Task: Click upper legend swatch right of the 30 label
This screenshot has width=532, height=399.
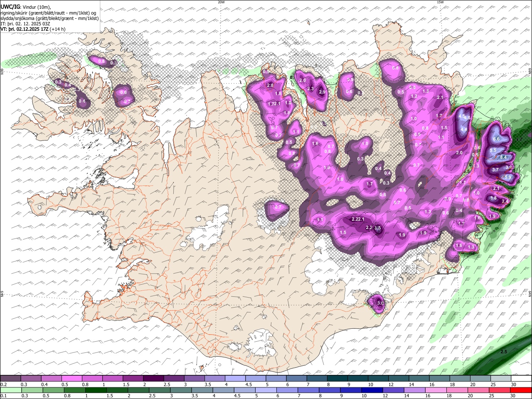Action: pyautogui.click(x=522, y=379)
